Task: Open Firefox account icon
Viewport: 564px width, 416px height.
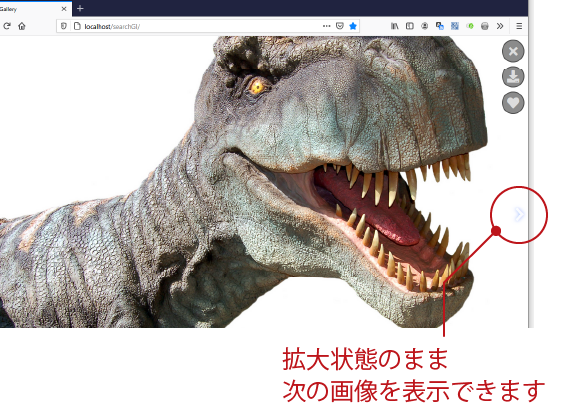Action: (x=424, y=26)
